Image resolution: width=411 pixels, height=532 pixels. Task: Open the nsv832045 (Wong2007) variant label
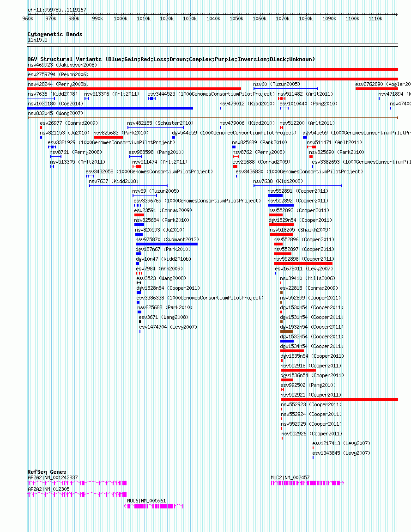[55, 113]
